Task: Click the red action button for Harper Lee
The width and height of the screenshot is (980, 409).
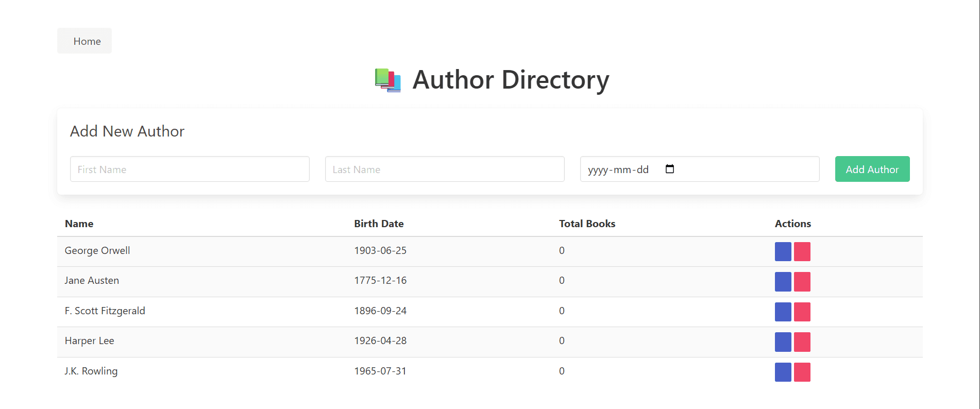Action: click(x=802, y=342)
